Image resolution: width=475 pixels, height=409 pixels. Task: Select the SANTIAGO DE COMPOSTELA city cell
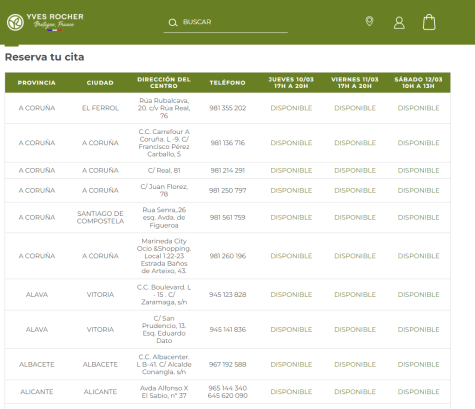[x=100, y=217]
